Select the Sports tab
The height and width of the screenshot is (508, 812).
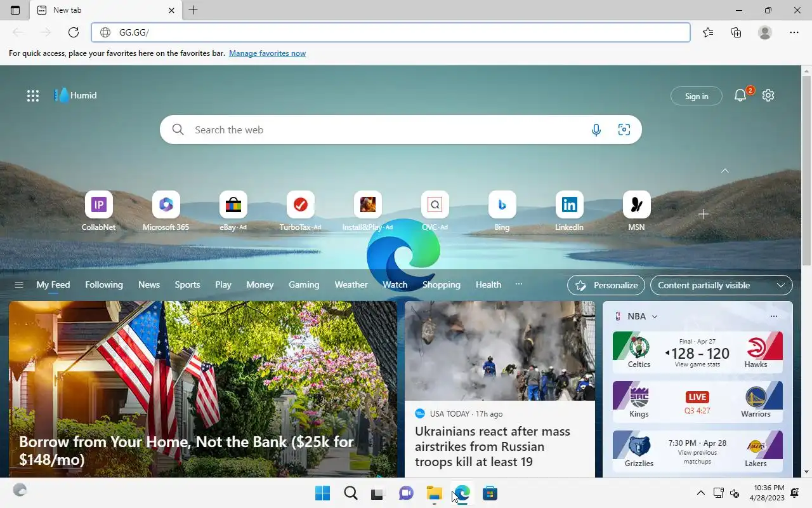[187, 285]
